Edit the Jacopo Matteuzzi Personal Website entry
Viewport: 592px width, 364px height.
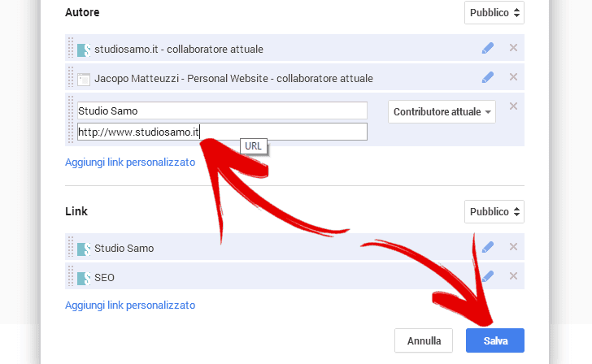coord(487,77)
